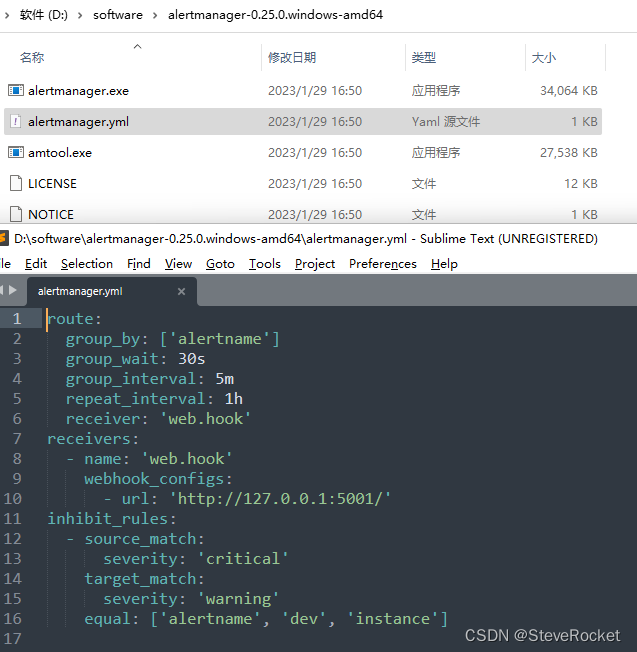The image size is (637, 652).
Task: Open the Project menu
Action: [x=315, y=264]
